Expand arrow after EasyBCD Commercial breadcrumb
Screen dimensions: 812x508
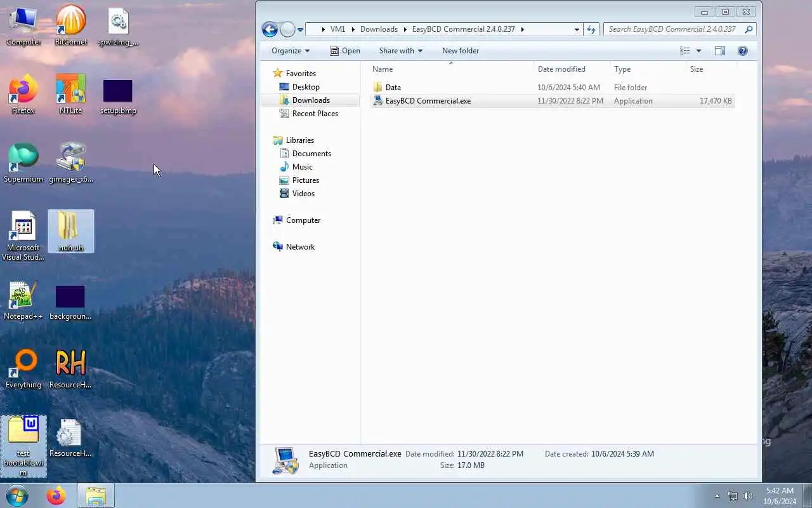pyautogui.click(x=522, y=29)
